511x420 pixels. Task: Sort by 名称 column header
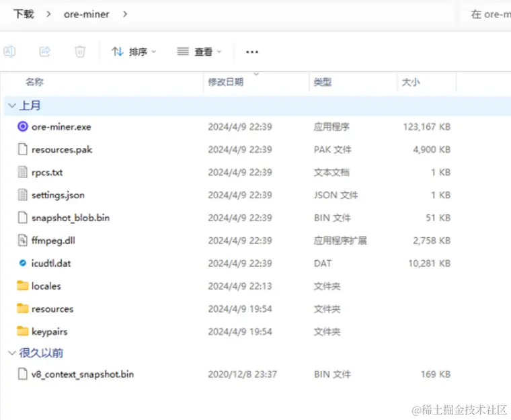34,82
